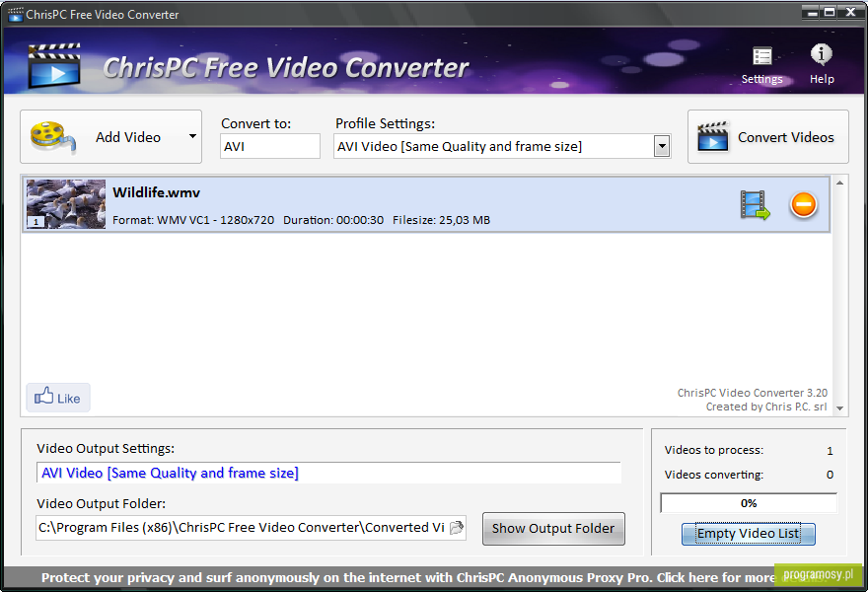Click the thumbs up icon
Viewport: 868px width, 592px height.
43,396
